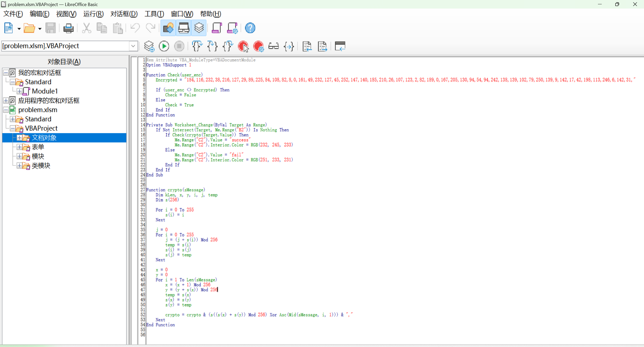The height and width of the screenshot is (347, 644).
Task: Collapse the 我的宏和对话框 tree node
Action: [x=6, y=73]
